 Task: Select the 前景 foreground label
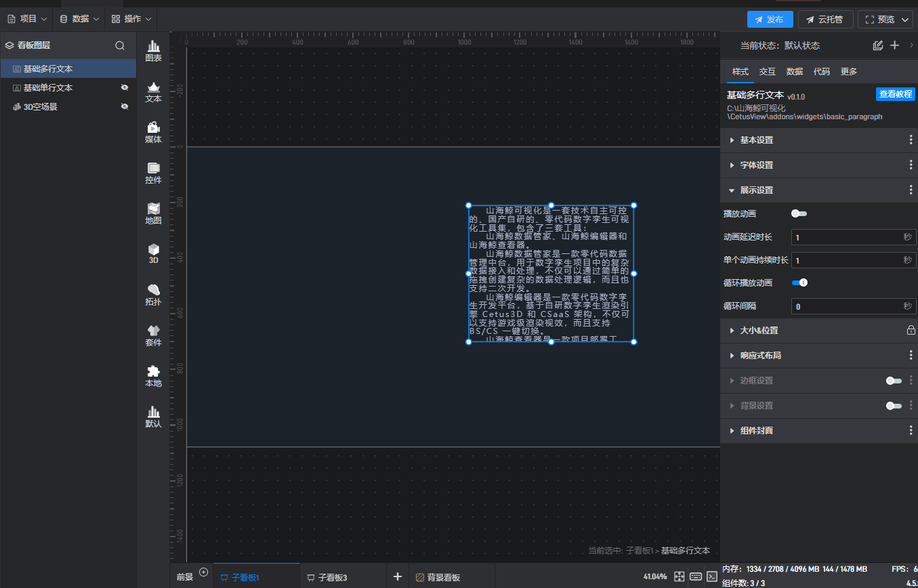pos(185,578)
